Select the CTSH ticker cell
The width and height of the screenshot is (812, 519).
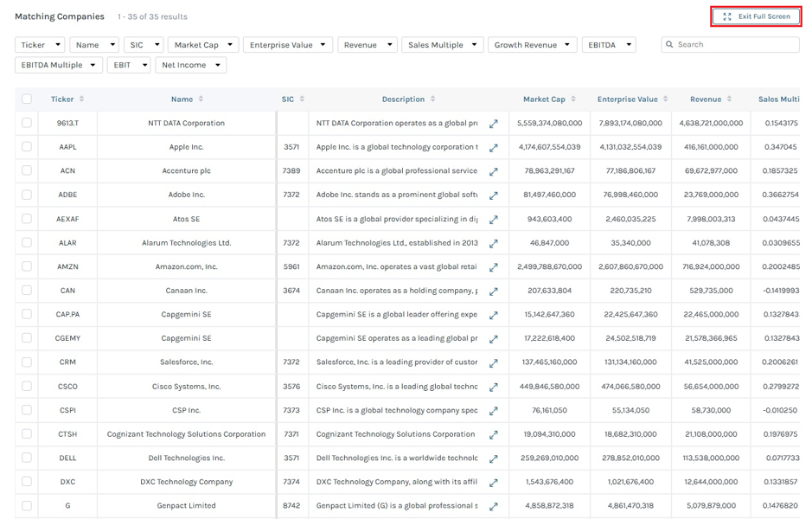pyautogui.click(x=67, y=434)
